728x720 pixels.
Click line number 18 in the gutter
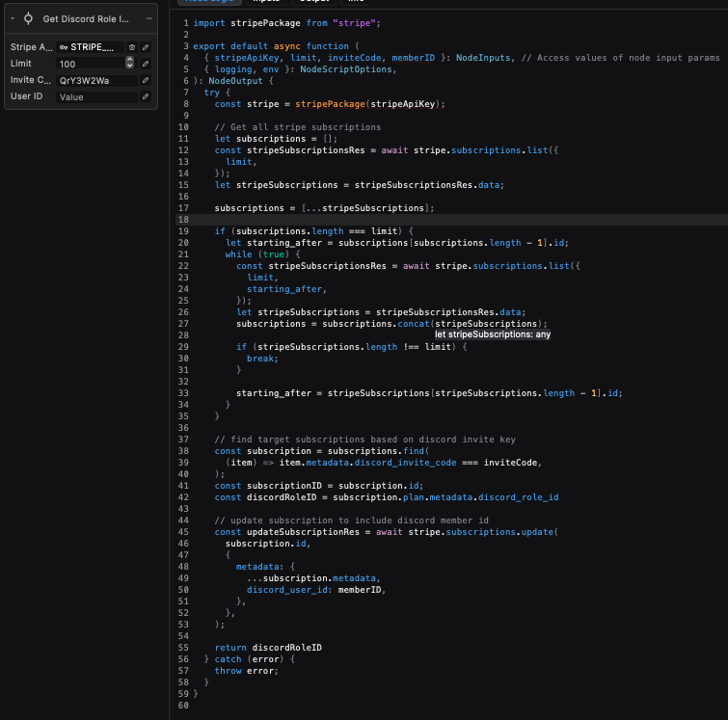coord(183,220)
